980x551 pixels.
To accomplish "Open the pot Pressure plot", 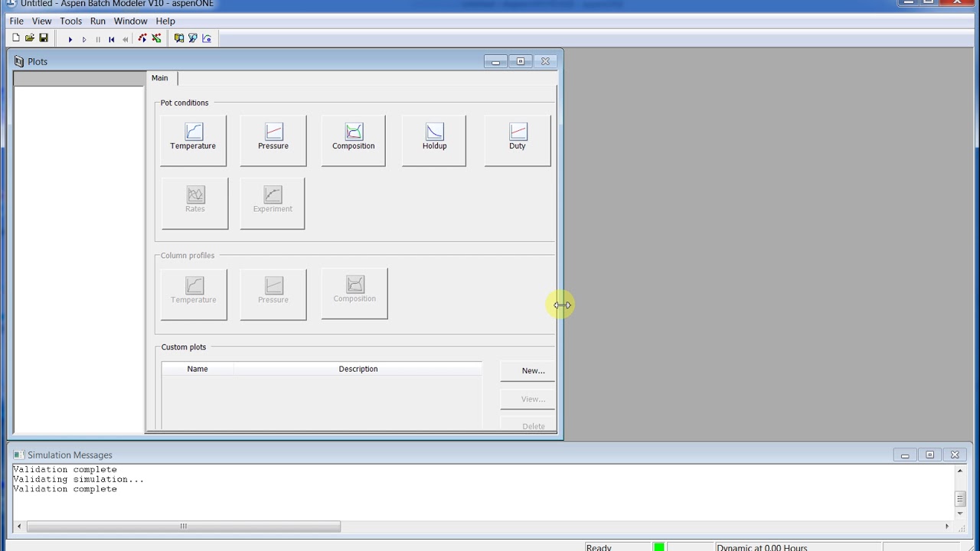I will click(x=273, y=140).
